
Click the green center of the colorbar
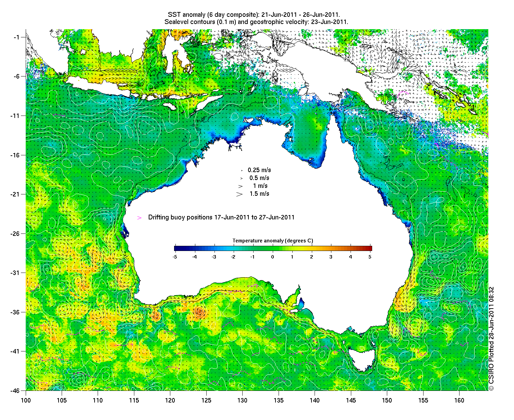click(273, 249)
